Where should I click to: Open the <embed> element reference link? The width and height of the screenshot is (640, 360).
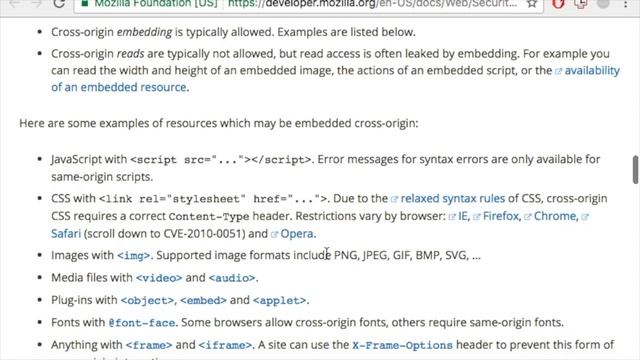click(x=203, y=300)
